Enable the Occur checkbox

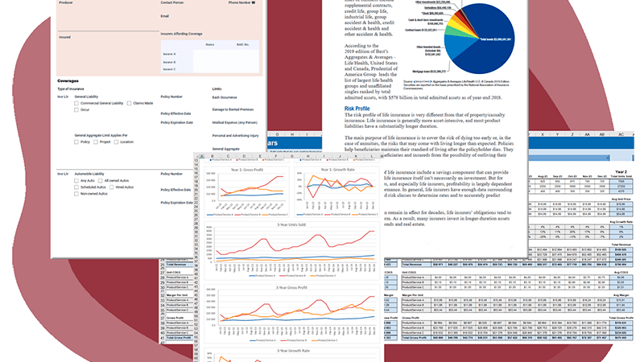pos(76,110)
